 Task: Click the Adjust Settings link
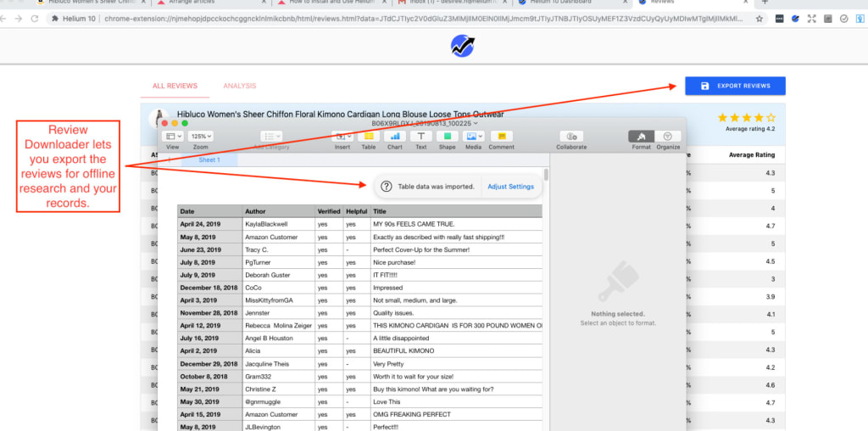(x=510, y=187)
